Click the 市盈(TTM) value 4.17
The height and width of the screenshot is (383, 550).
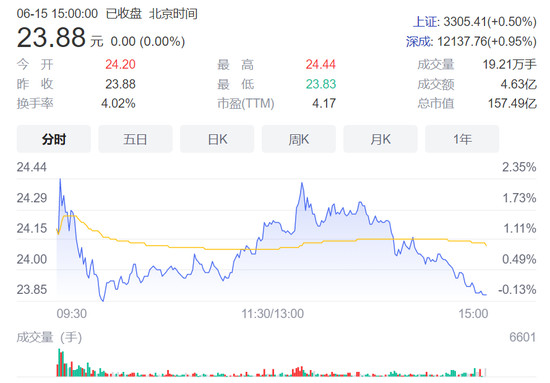pos(324,103)
